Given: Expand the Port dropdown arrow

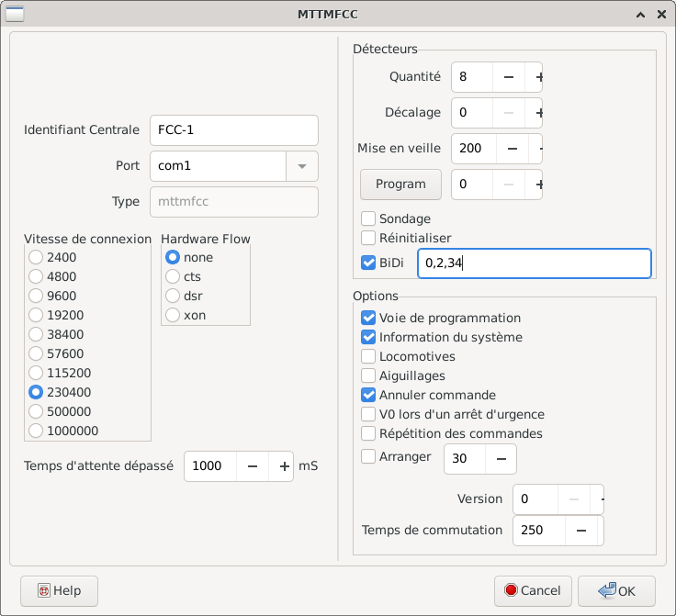Looking at the screenshot, I should 302,167.
